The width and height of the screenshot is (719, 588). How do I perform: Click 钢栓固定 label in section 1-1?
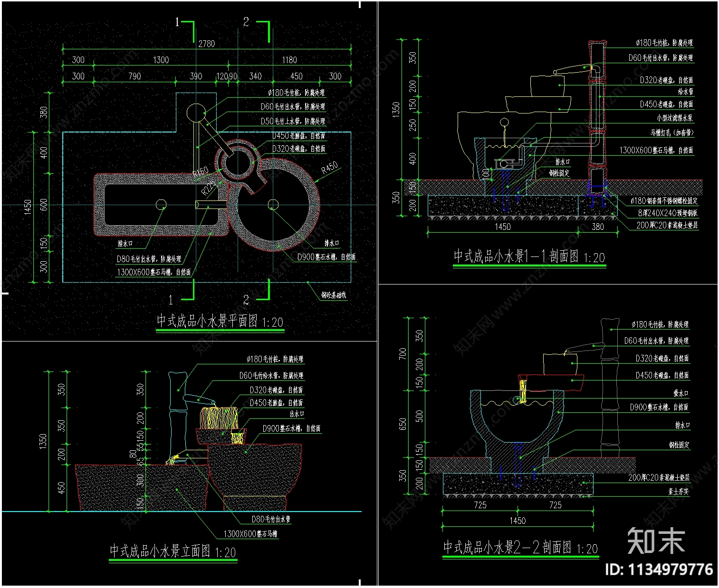coord(559,173)
